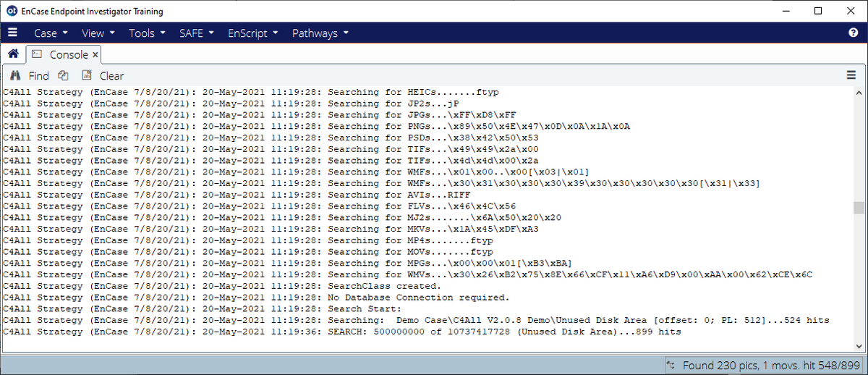Select the 'Searching for MKVs' log line
868x375 pixels.
click(x=271, y=229)
